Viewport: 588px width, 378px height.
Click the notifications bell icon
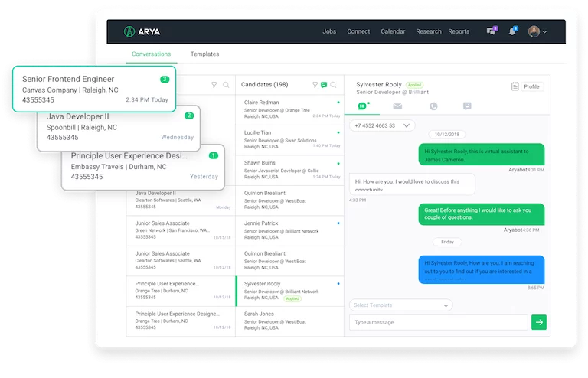pyautogui.click(x=512, y=31)
